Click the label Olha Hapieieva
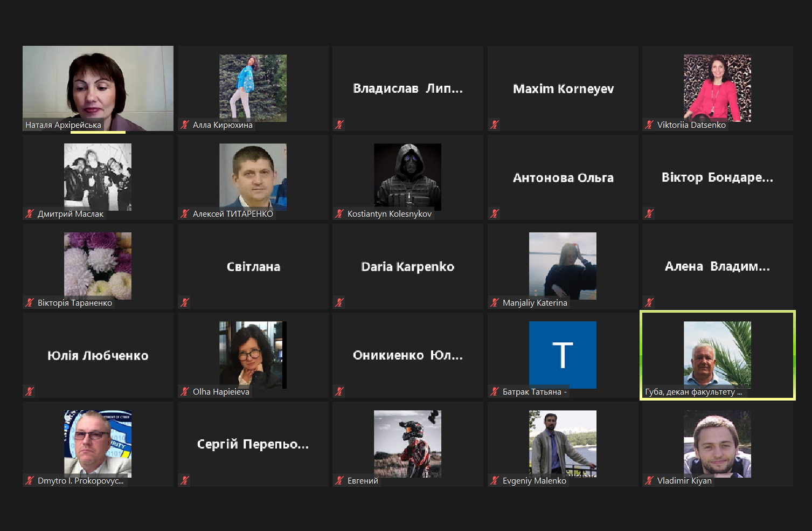 pyautogui.click(x=221, y=392)
